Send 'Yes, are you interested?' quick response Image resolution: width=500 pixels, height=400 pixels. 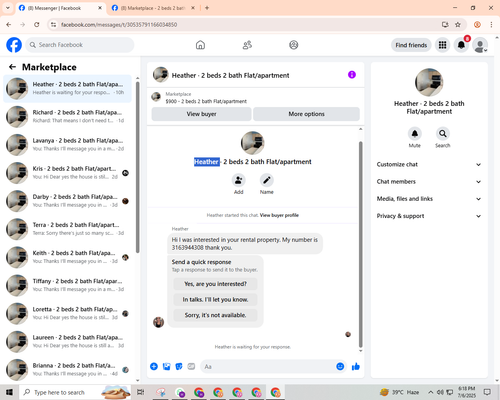click(215, 284)
